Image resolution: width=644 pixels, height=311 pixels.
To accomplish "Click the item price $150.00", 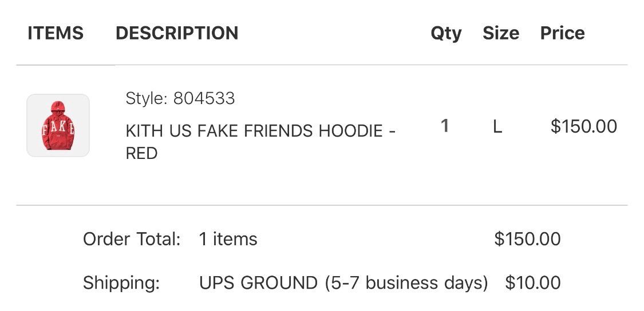I will (x=583, y=126).
